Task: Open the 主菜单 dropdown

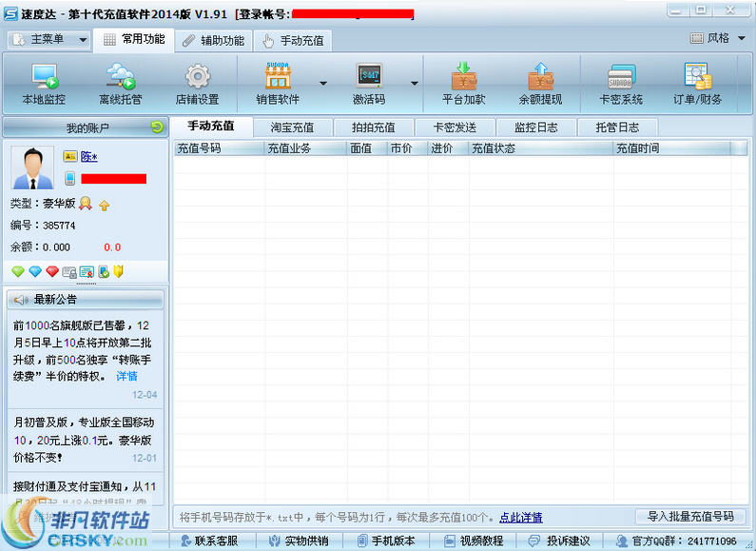Action: 48,39
